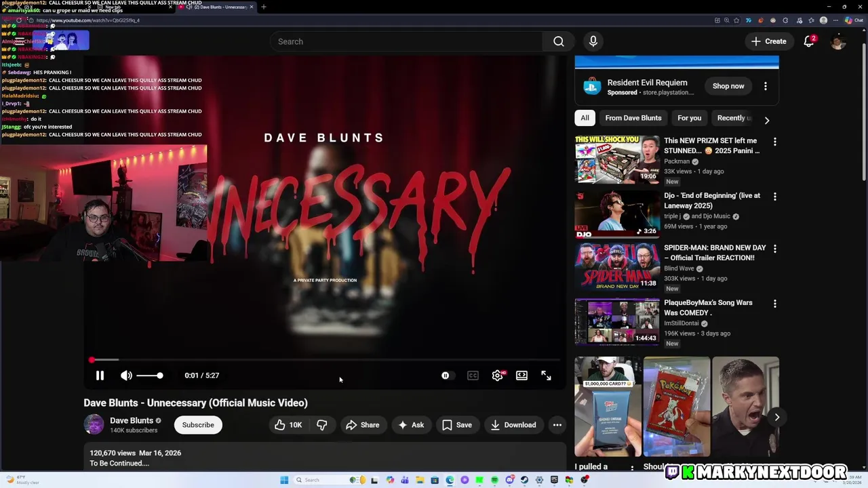The width and height of the screenshot is (868, 488).
Task: Pause the video with the pause button
Action: point(100,375)
